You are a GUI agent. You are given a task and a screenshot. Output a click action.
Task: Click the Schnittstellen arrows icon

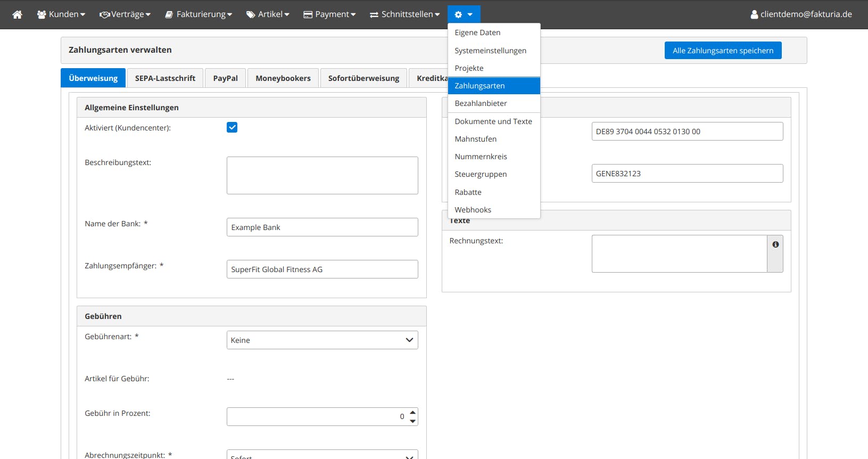tap(374, 14)
